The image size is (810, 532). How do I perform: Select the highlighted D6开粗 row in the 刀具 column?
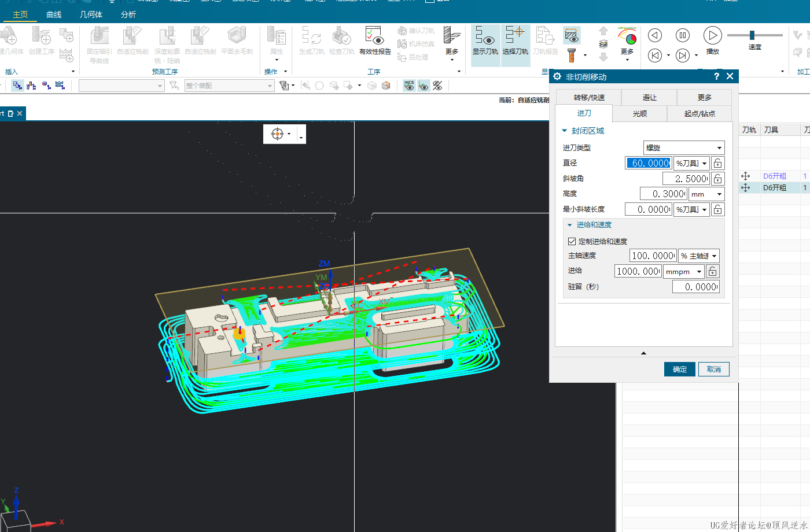click(775, 187)
